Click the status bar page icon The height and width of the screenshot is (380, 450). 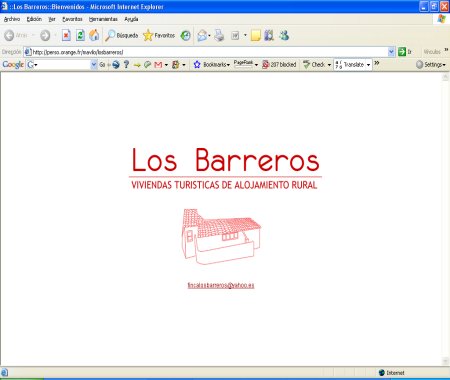click(x=5, y=372)
